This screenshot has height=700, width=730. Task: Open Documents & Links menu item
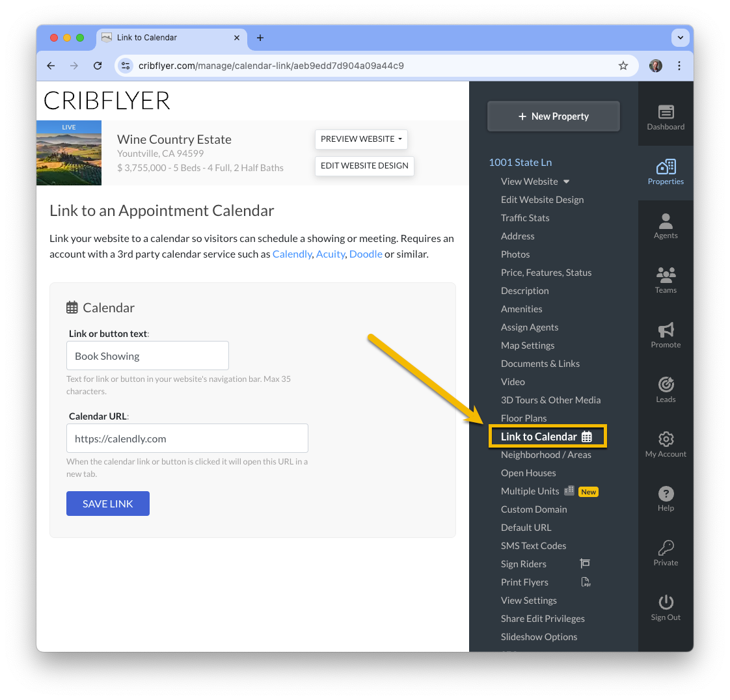(540, 364)
